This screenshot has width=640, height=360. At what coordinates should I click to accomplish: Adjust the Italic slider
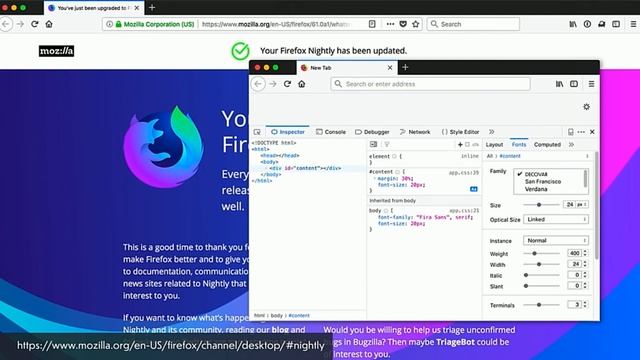pyautogui.click(x=541, y=275)
